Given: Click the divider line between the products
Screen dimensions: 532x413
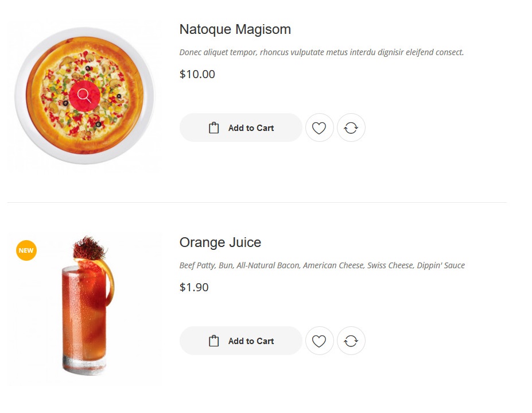Looking at the screenshot, I should [257, 202].
